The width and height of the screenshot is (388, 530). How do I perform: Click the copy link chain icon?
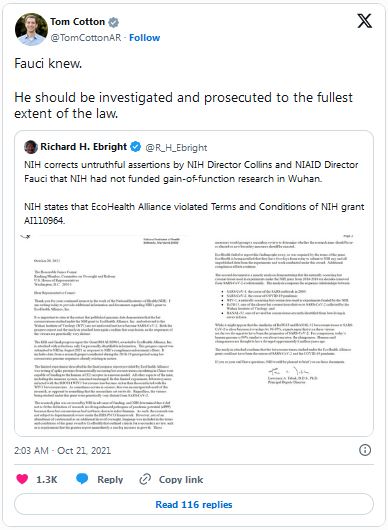point(145,479)
